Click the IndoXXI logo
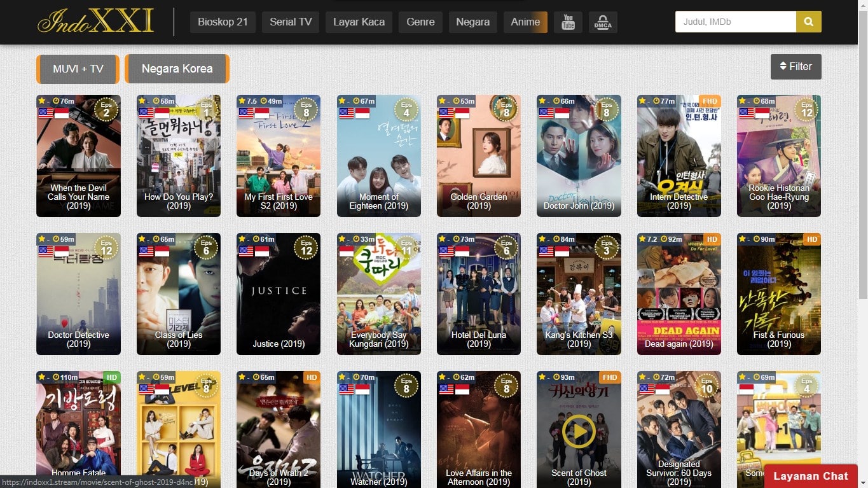 tap(95, 20)
